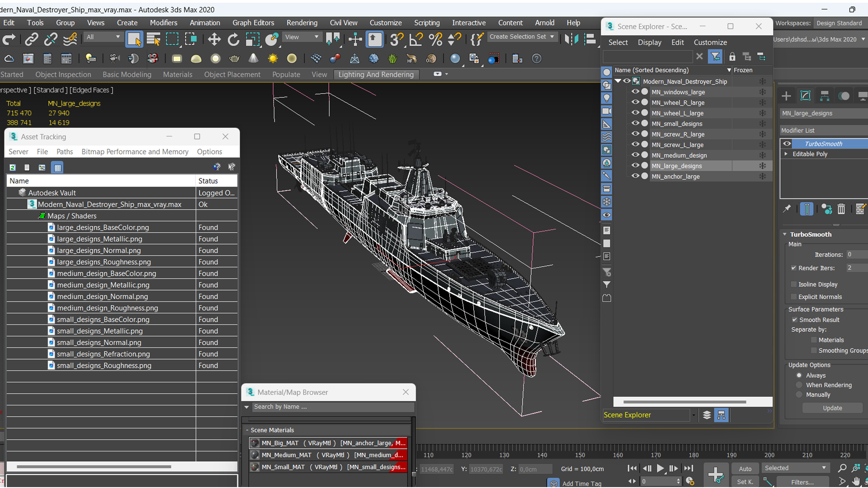
Task: Switch to the Object Inspection tab
Action: pos(63,75)
